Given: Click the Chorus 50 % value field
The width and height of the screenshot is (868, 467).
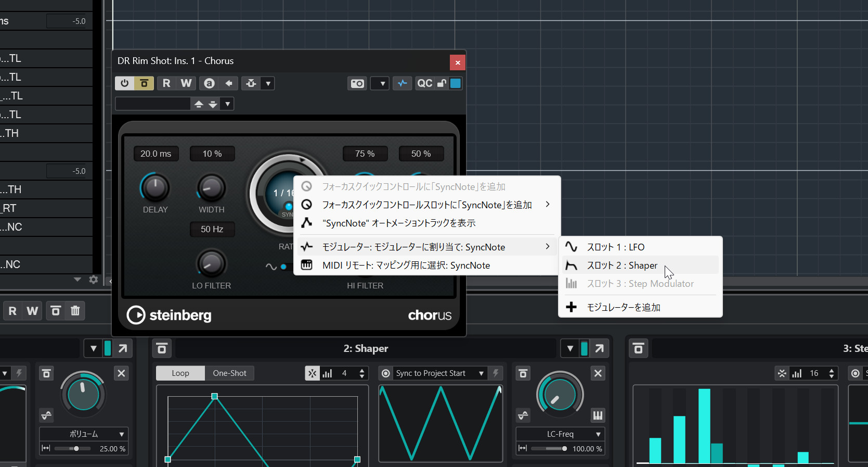Looking at the screenshot, I should [421, 154].
